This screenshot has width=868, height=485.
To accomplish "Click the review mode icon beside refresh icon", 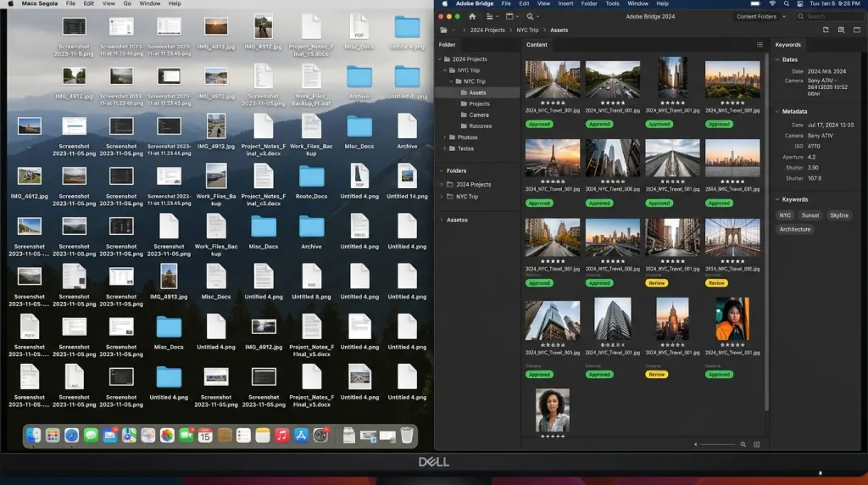I will tap(841, 30).
